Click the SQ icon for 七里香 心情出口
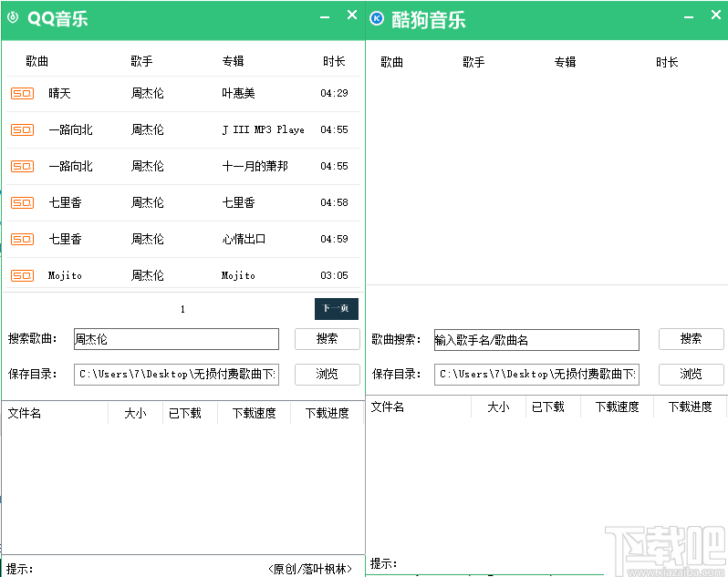Image resolution: width=728 pixels, height=577 pixels. point(22,239)
